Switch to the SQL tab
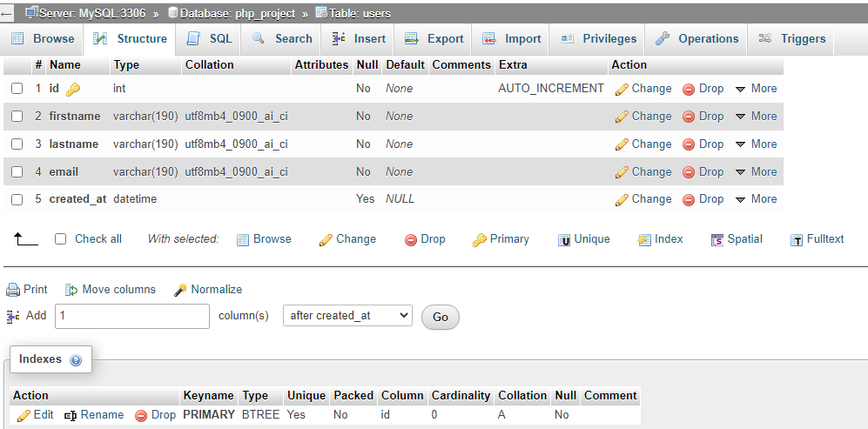This screenshot has height=429, width=868. [x=210, y=39]
